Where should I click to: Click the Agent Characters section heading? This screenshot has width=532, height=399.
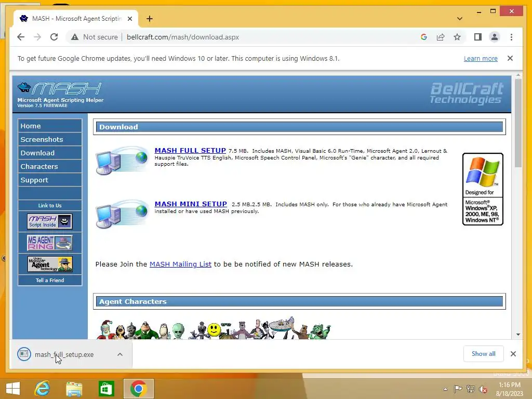pyautogui.click(x=299, y=301)
